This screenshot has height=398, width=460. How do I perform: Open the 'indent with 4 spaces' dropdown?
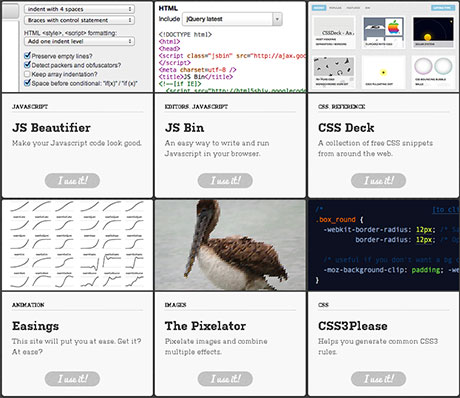79,9
